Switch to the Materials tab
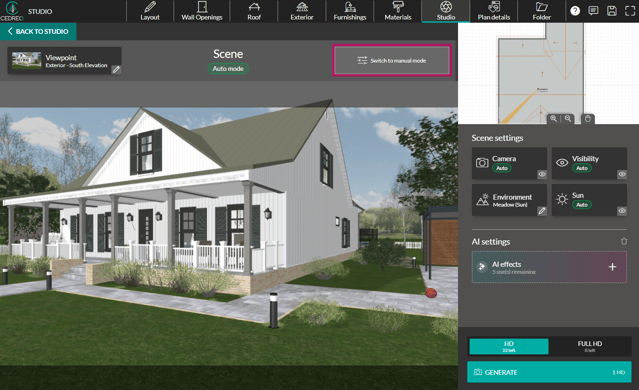 398,11
